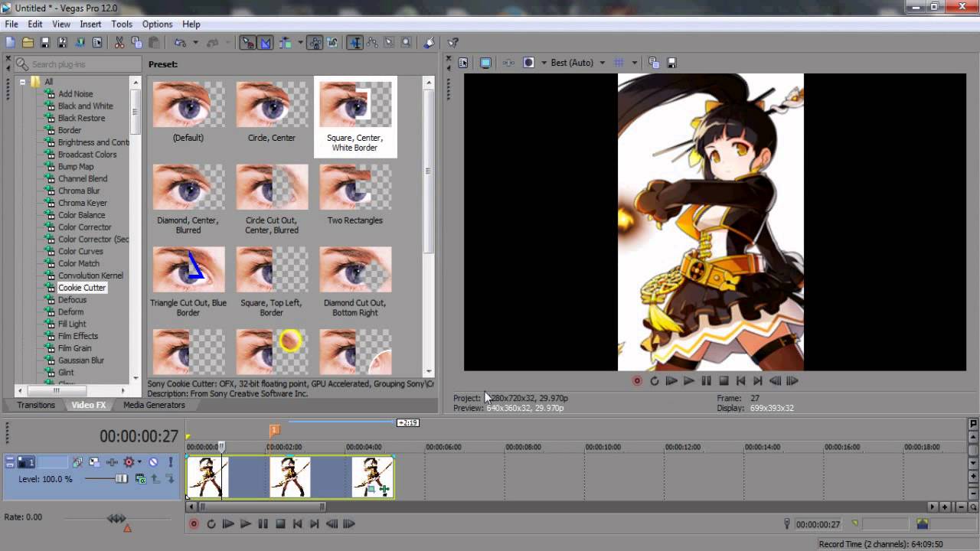The width and height of the screenshot is (980, 551).
Task: Click the track Level slider handle
Action: (x=121, y=479)
